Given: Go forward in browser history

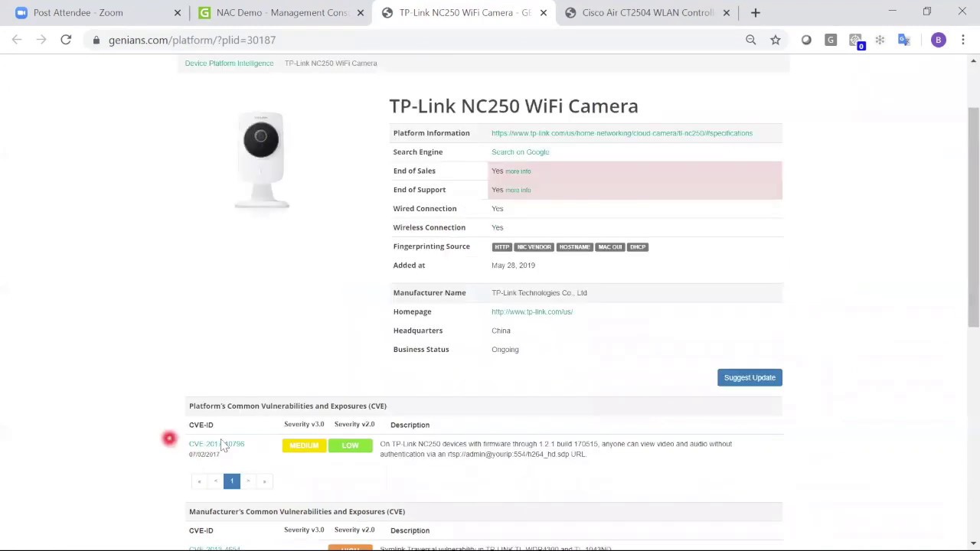Looking at the screenshot, I should click(x=41, y=40).
